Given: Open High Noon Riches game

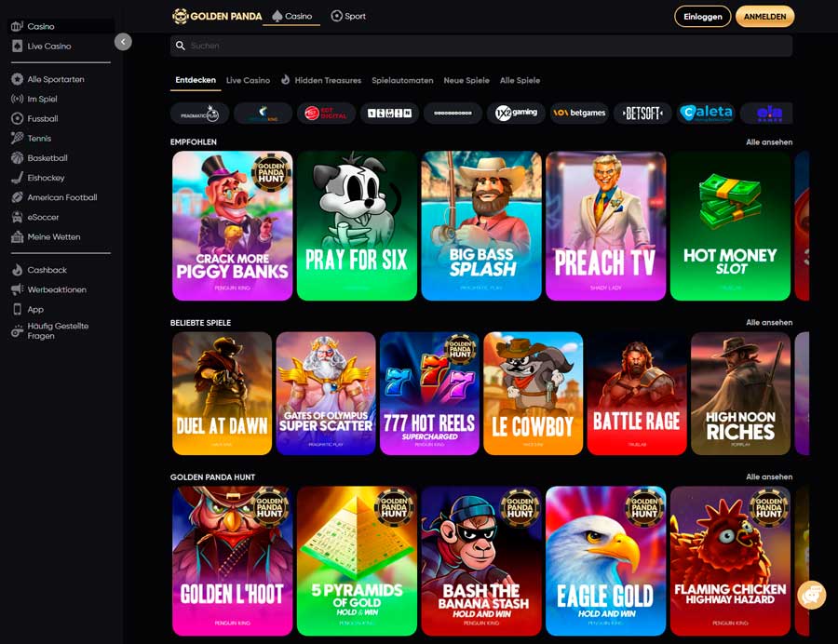Looking at the screenshot, I should tap(741, 394).
